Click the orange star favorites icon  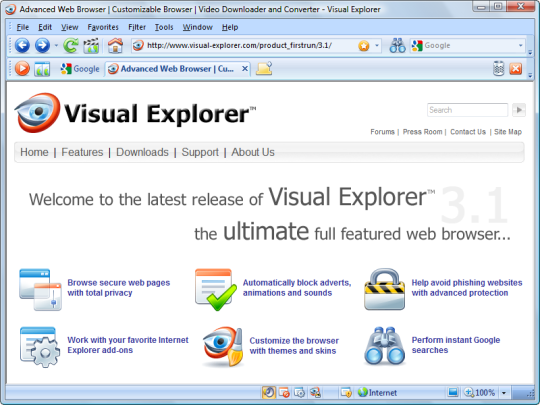click(364, 45)
